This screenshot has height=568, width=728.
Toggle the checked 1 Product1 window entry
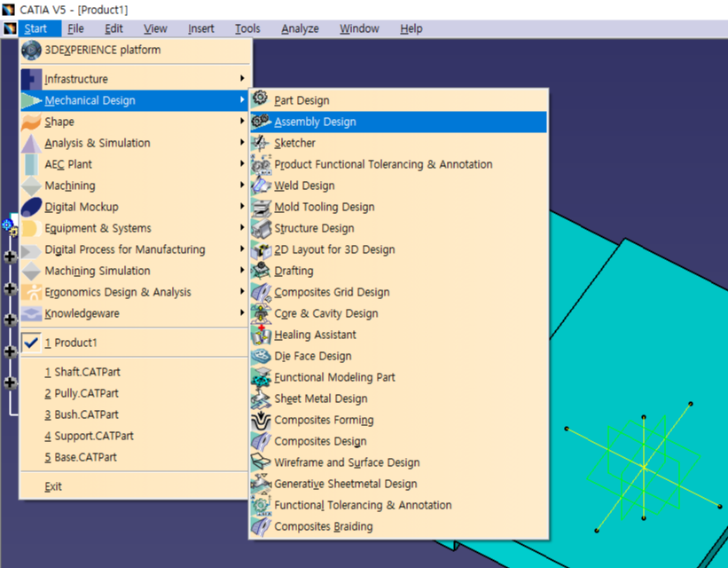click(135, 343)
